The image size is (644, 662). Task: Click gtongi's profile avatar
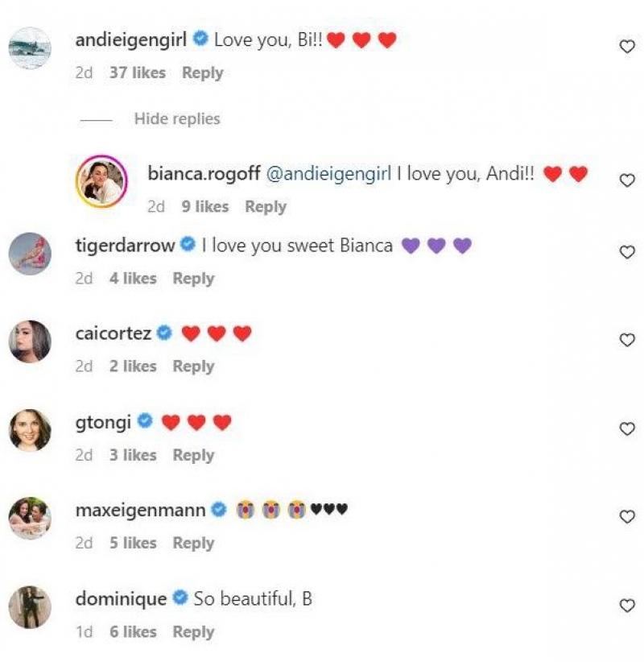[x=30, y=430]
